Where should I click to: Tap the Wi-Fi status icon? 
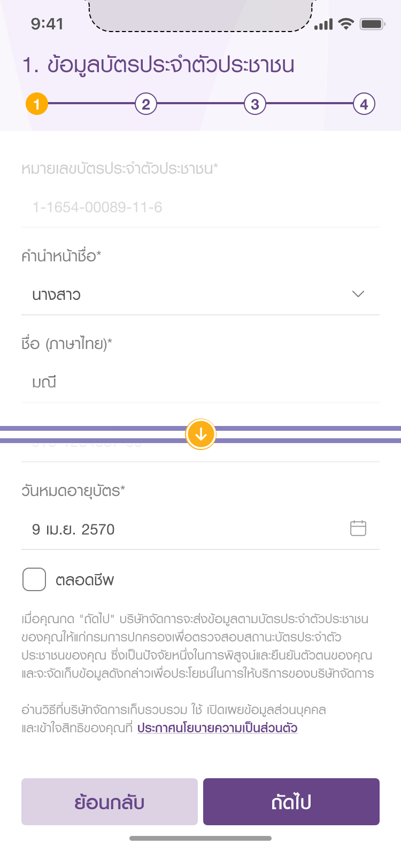(x=346, y=24)
